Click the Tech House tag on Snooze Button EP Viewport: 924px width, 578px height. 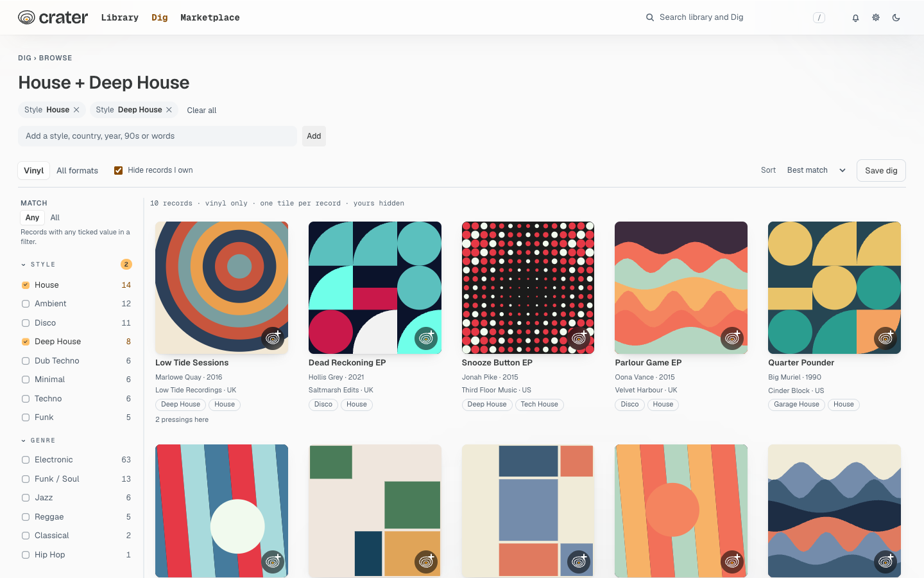[x=540, y=405]
